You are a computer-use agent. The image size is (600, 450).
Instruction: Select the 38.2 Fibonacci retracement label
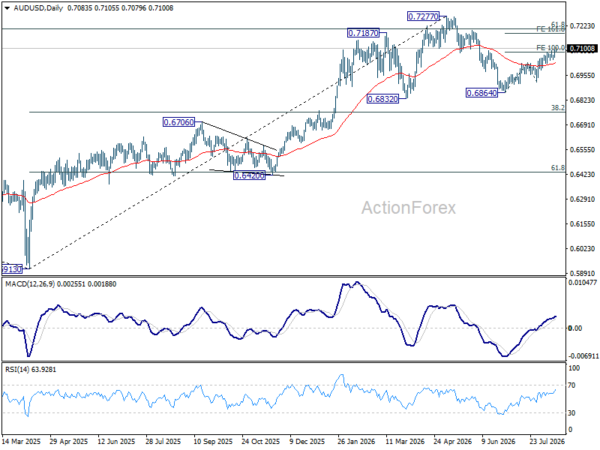558,108
